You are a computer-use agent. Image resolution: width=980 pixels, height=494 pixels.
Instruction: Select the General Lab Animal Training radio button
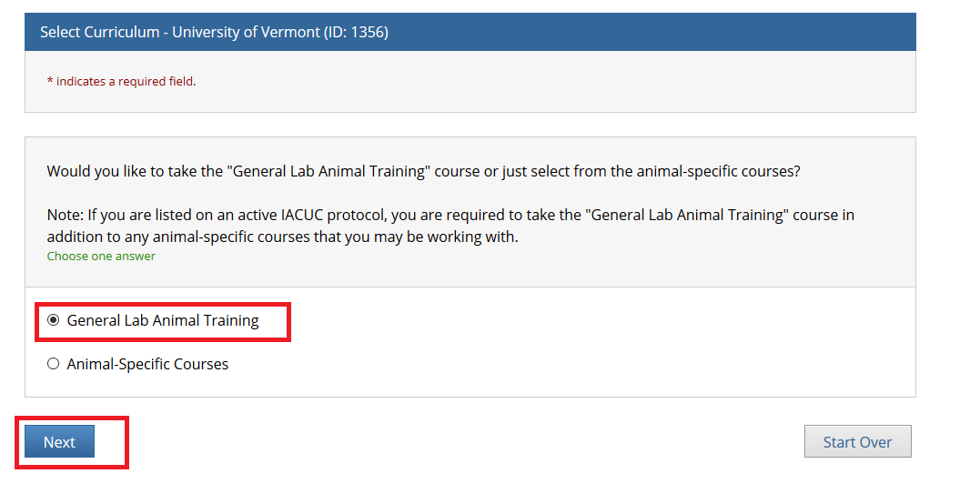[53, 320]
